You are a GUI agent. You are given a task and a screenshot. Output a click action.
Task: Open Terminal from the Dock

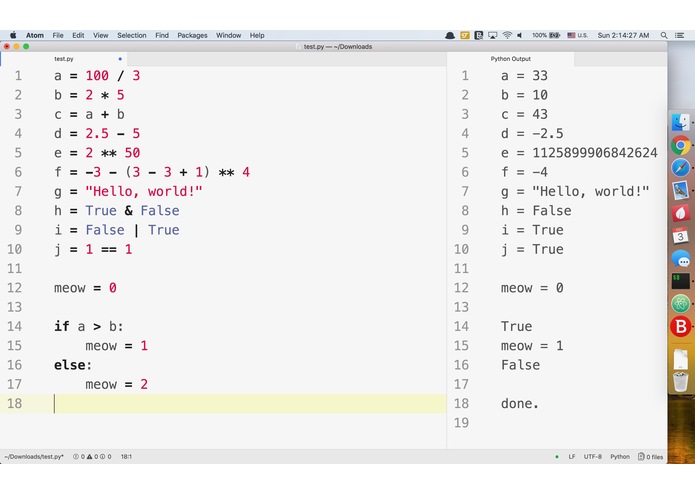pos(680,281)
